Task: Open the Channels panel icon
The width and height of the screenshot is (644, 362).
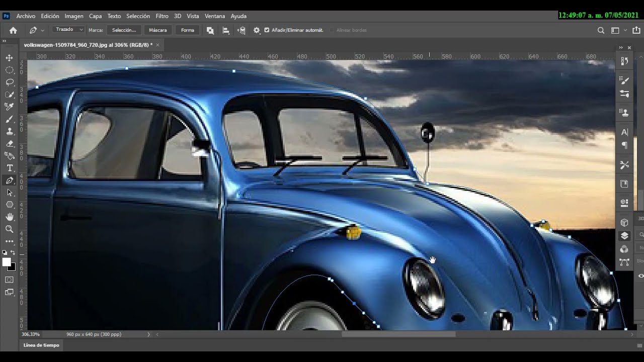Action: click(x=624, y=249)
